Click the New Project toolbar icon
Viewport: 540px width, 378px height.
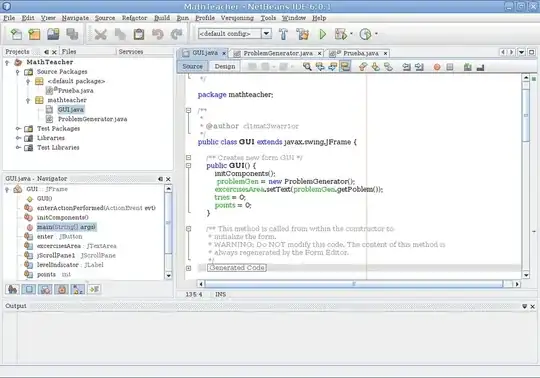pos(34,34)
